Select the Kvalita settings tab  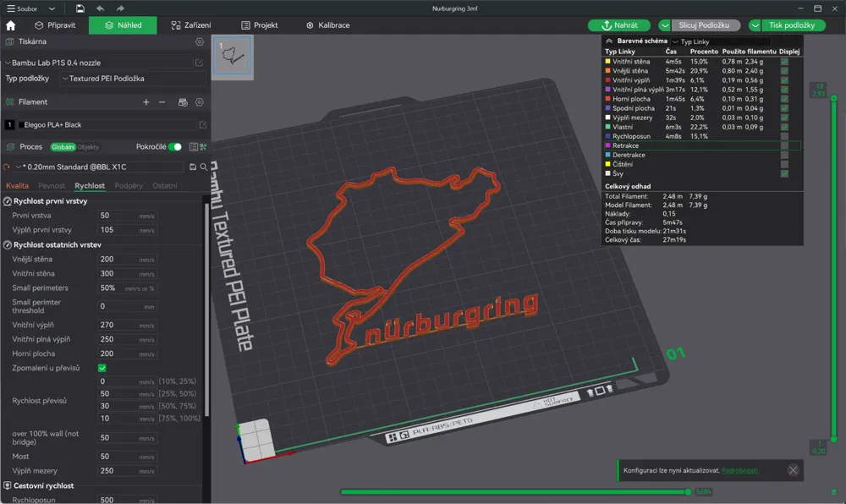click(17, 185)
